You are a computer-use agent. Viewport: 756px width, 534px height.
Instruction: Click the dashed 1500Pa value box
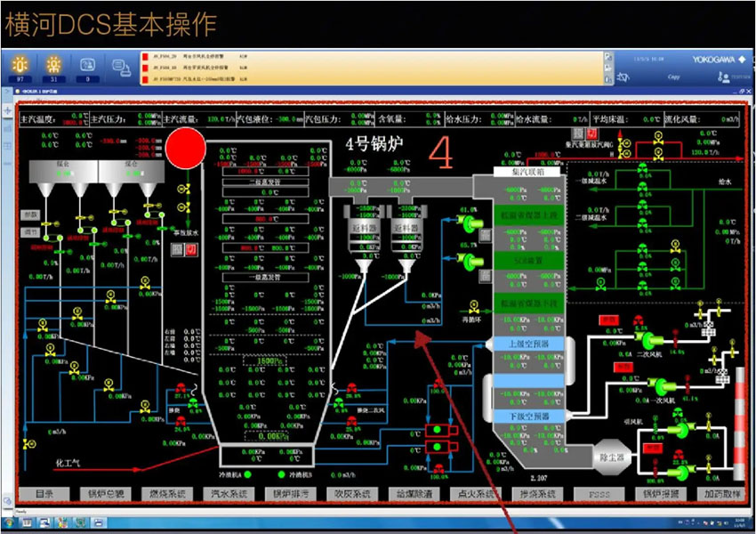pos(265,360)
